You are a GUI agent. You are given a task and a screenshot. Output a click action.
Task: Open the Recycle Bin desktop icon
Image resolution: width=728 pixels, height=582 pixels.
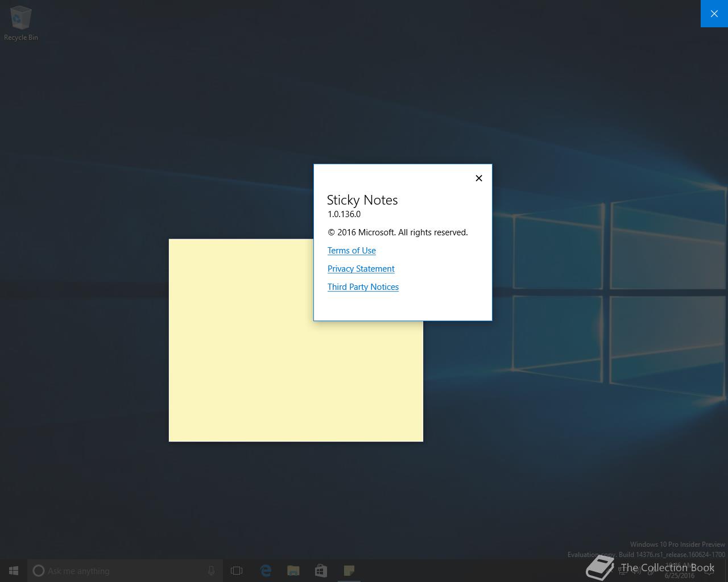[21, 23]
